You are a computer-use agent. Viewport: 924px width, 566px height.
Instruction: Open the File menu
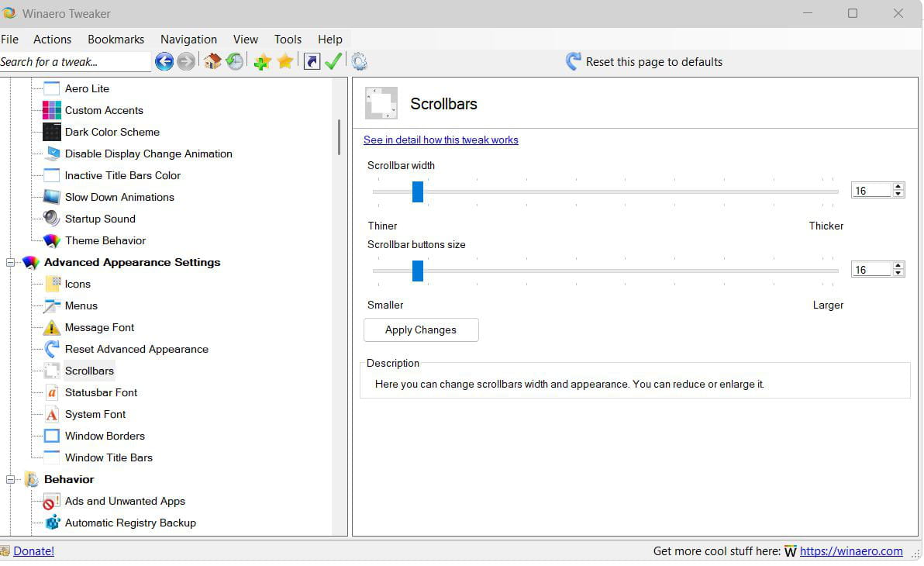coord(10,39)
